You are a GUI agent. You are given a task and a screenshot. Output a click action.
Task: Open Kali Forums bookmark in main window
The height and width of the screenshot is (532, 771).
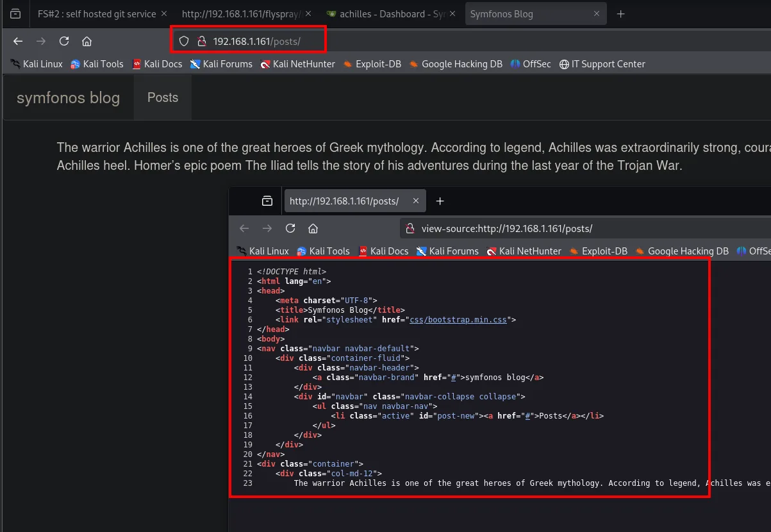[221, 64]
